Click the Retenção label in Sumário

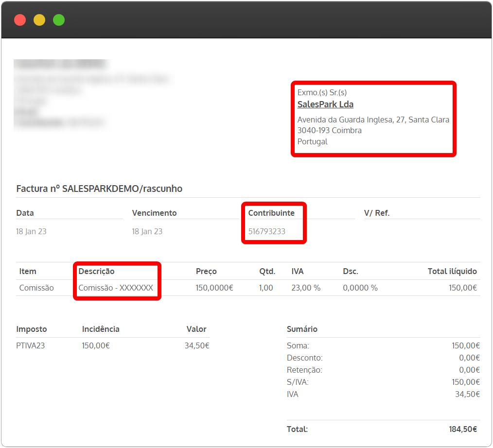tap(304, 370)
